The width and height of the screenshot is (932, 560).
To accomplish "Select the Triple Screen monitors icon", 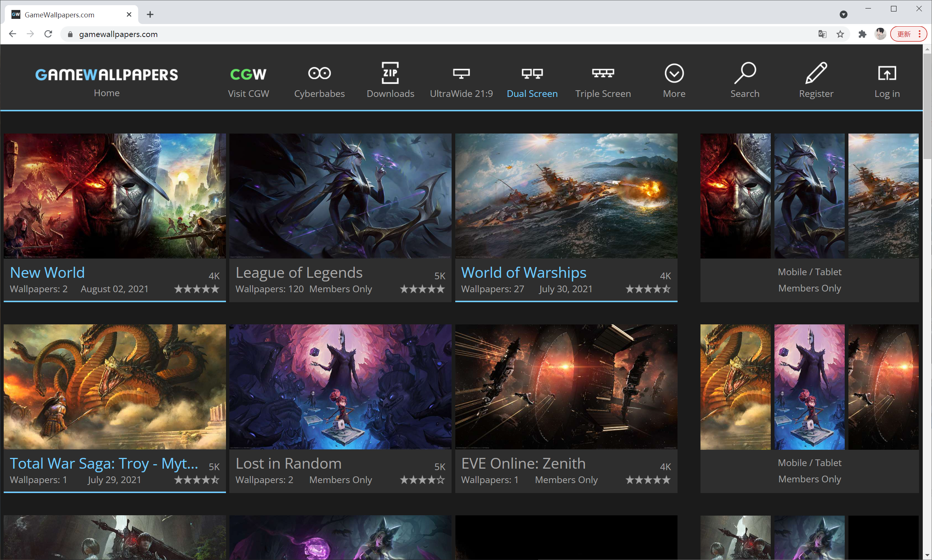I will [603, 73].
